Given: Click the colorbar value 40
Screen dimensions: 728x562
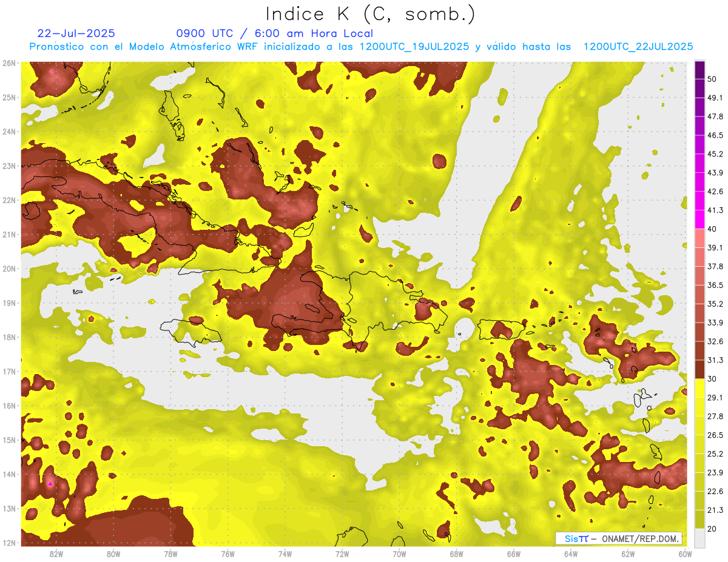Looking at the screenshot, I should click(712, 229).
